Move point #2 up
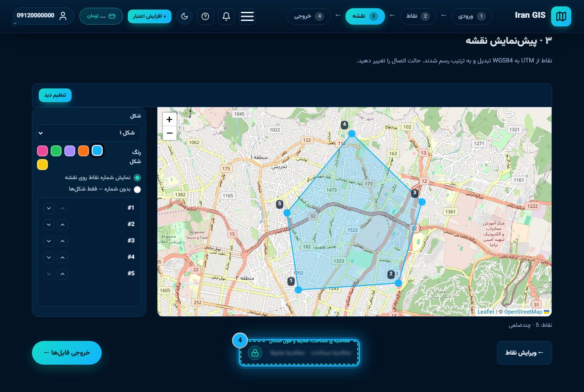 pos(63,225)
